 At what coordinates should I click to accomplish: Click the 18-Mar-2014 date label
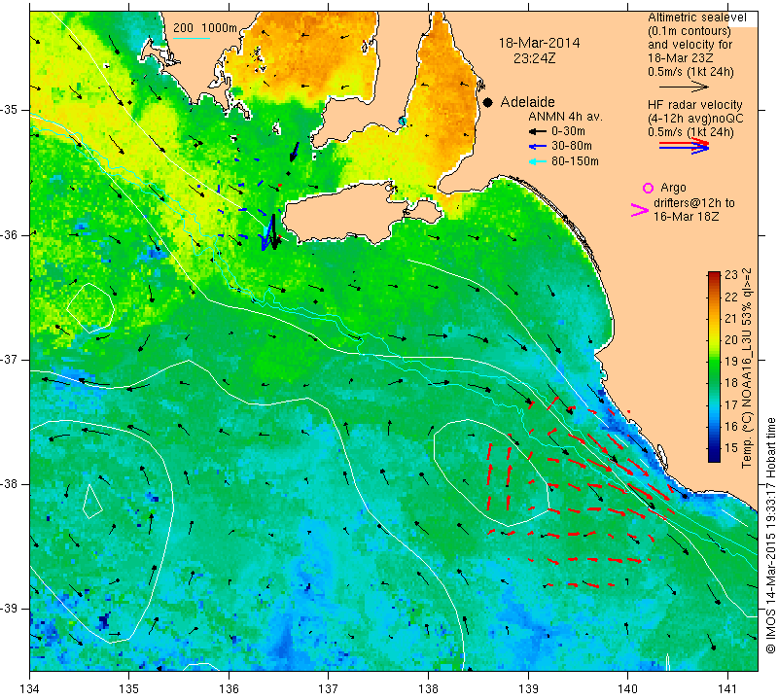(539, 43)
